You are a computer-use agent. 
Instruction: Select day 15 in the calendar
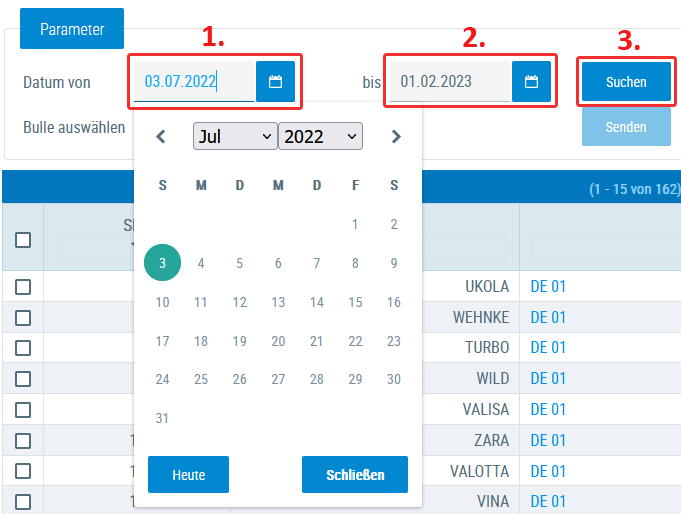tap(355, 302)
